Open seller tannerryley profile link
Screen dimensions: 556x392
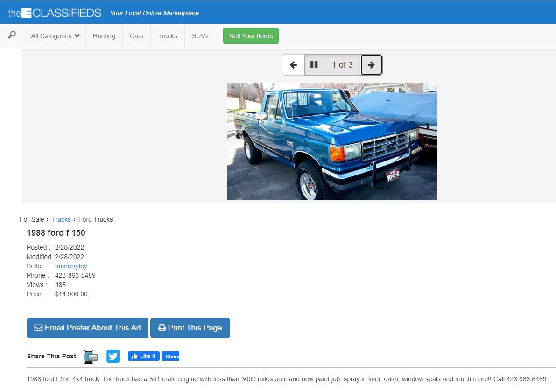tap(71, 266)
